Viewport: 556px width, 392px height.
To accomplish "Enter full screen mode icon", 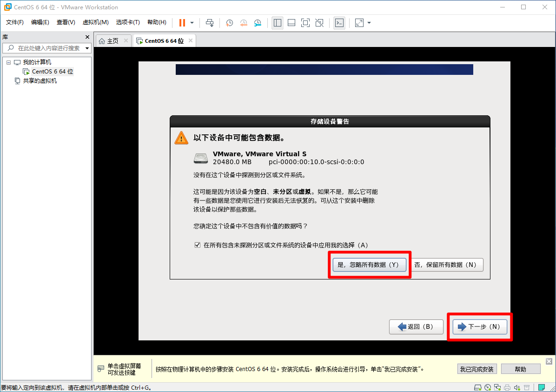I will (x=305, y=23).
